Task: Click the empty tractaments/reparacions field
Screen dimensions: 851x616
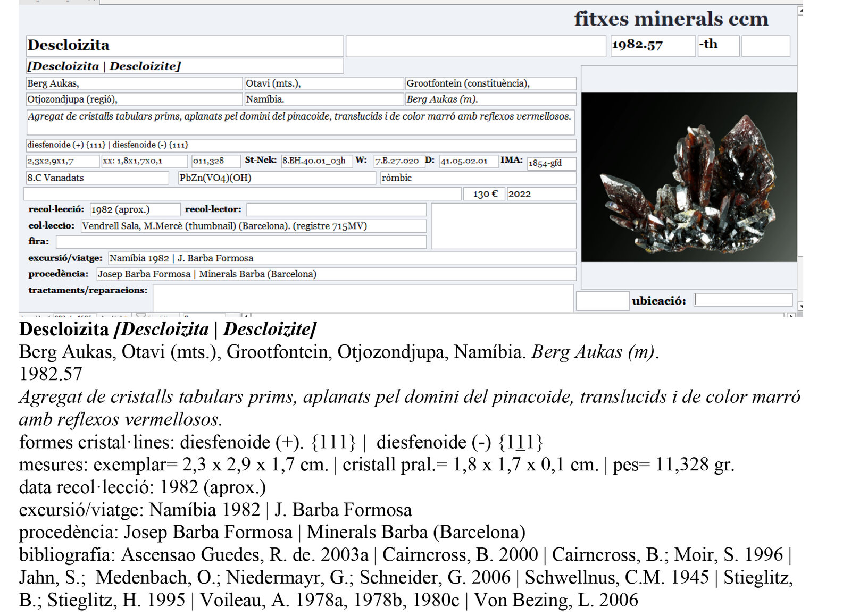Action: pos(363,298)
